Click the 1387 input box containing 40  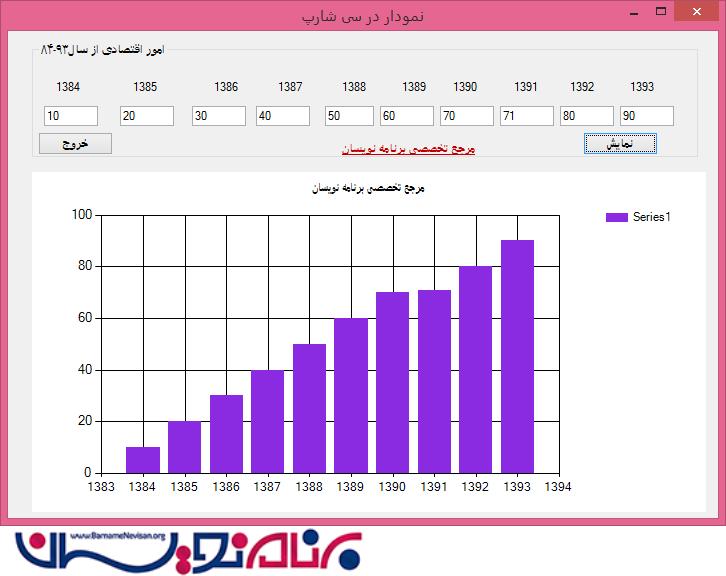pos(282,116)
